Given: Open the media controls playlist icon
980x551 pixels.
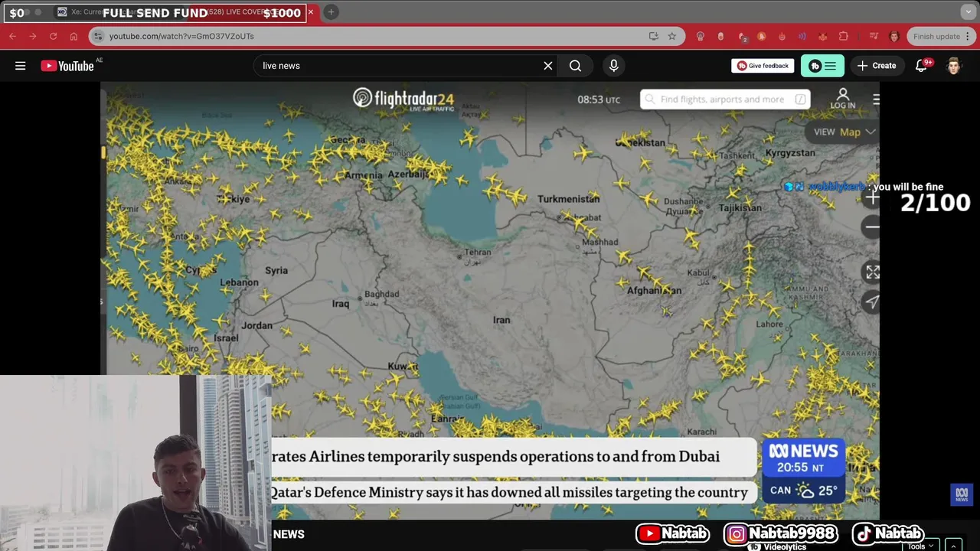Looking at the screenshot, I should pyautogui.click(x=874, y=36).
